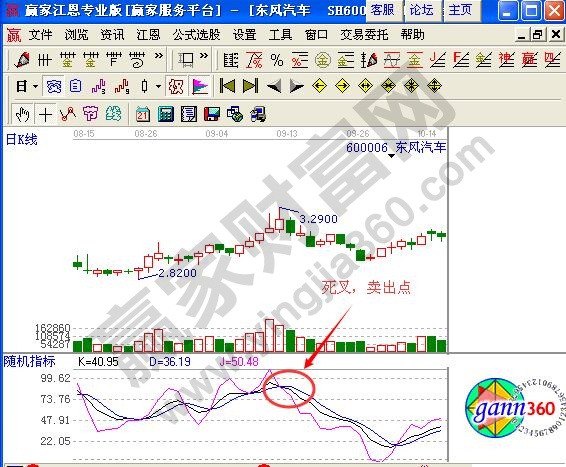Toggle the colored flag chart icon
This screenshot has height=467, width=566.
[x=200, y=86]
